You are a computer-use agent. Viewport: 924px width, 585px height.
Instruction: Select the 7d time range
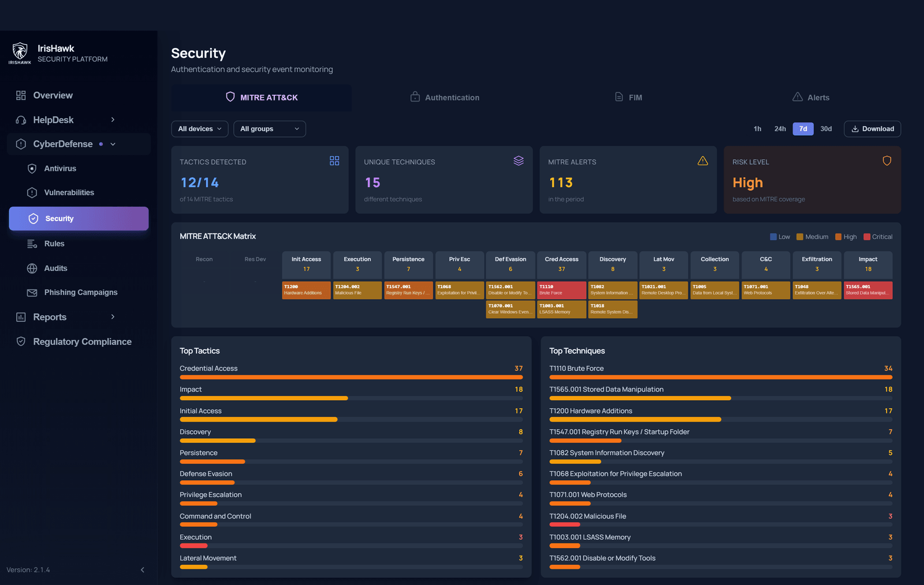pos(803,129)
